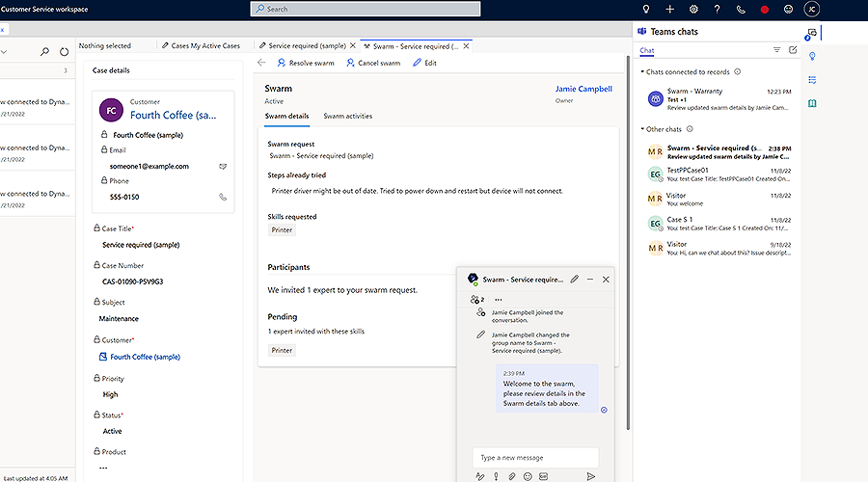Click the red presence status indicator
This screenshot has width=868, height=482.
click(765, 9)
